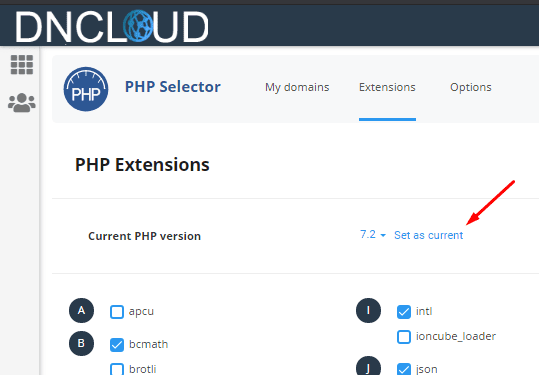Viewport: 539px width, 375px height.
Task: Disable the intl extension checkbox
Action: pos(404,312)
